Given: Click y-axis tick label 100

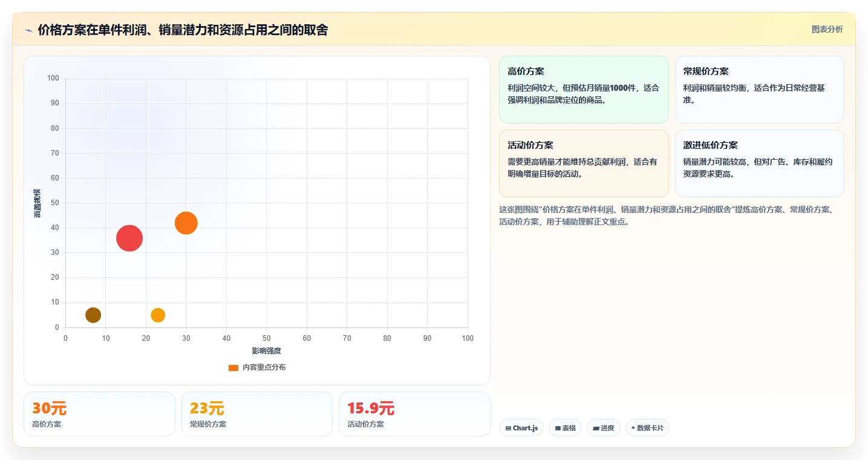Looking at the screenshot, I should (53, 78).
